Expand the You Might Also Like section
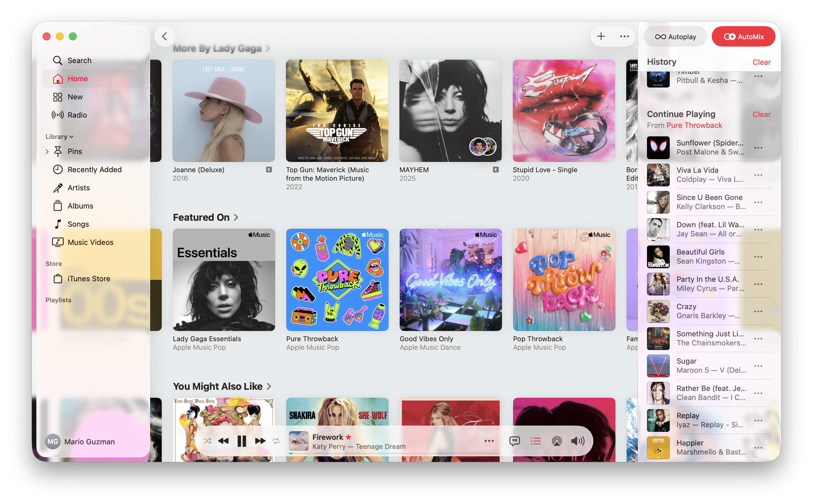Image resolution: width=813 pixels, height=504 pixels. [222, 386]
